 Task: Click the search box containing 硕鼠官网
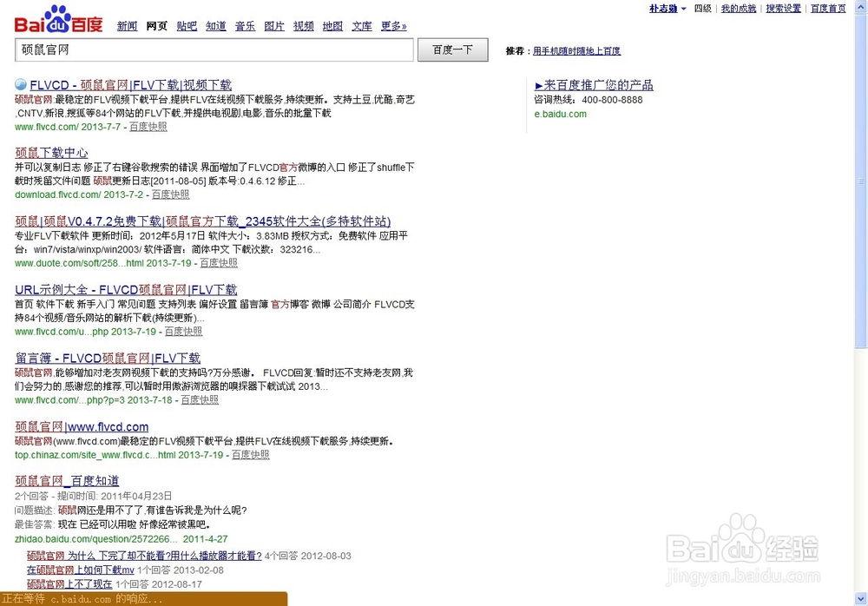[214, 49]
